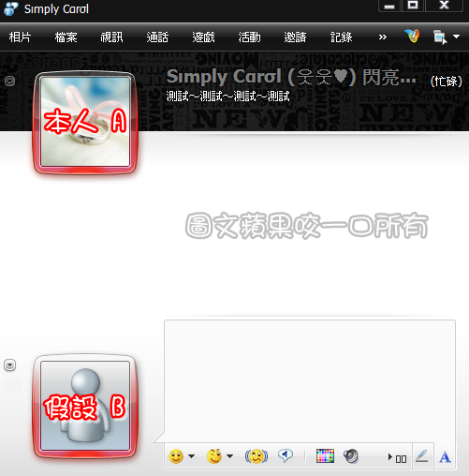Click your own default avatar picture
The image size is (469, 476).
(x=85, y=406)
